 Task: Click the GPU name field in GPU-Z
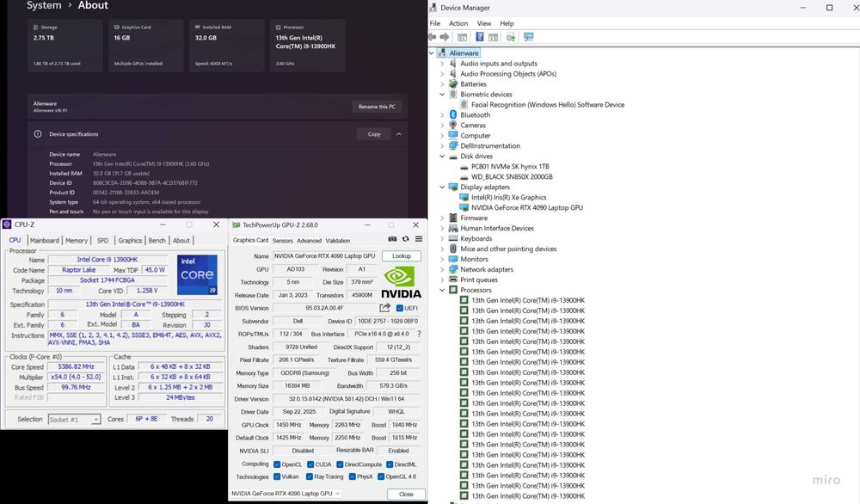click(325, 256)
